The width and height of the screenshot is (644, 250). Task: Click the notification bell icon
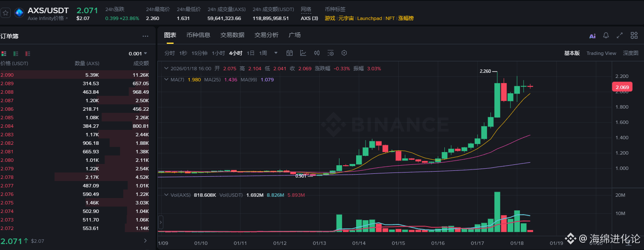pos(606,36)
